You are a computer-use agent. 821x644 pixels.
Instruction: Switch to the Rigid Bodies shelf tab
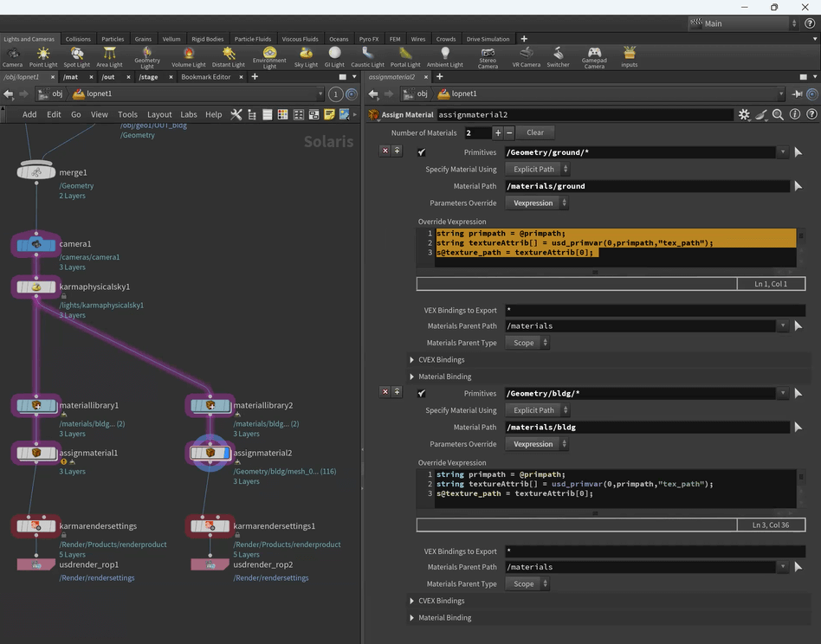(207, 39)
